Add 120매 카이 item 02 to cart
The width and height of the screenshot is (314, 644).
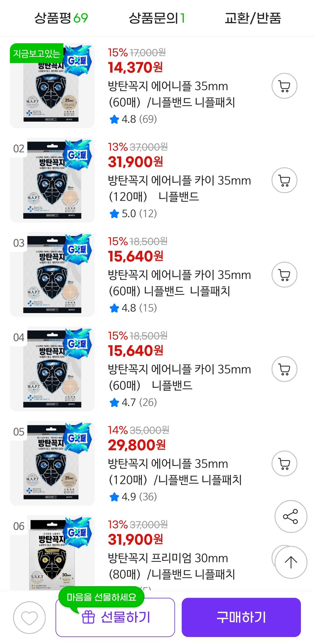[x=284, y=180]
